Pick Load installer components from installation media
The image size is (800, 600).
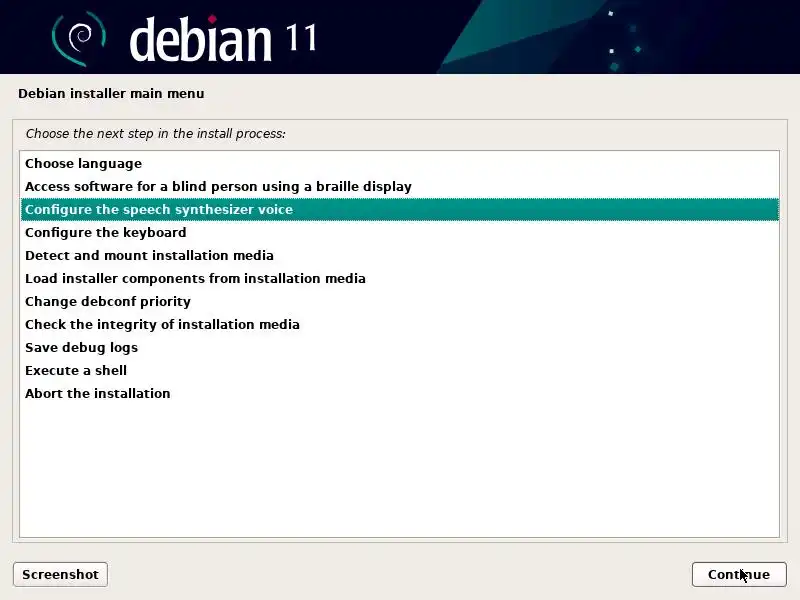tap(400, 278)
